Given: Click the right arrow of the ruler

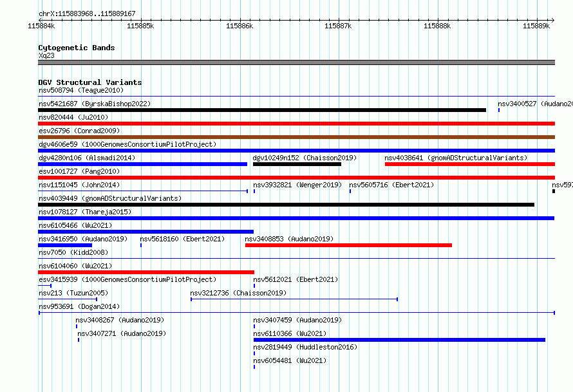Looking at the screenshot, I should (x=552, y=20).
